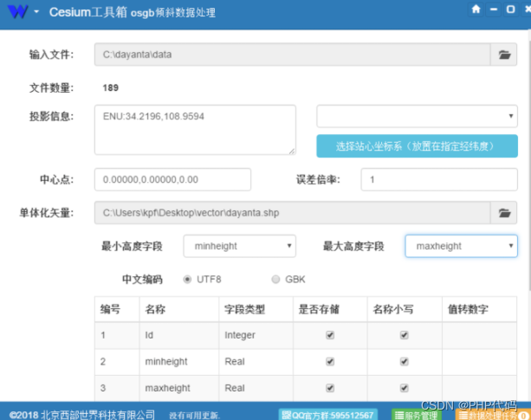
Task: Click the Integer type cell
Action: coord(256,335)
